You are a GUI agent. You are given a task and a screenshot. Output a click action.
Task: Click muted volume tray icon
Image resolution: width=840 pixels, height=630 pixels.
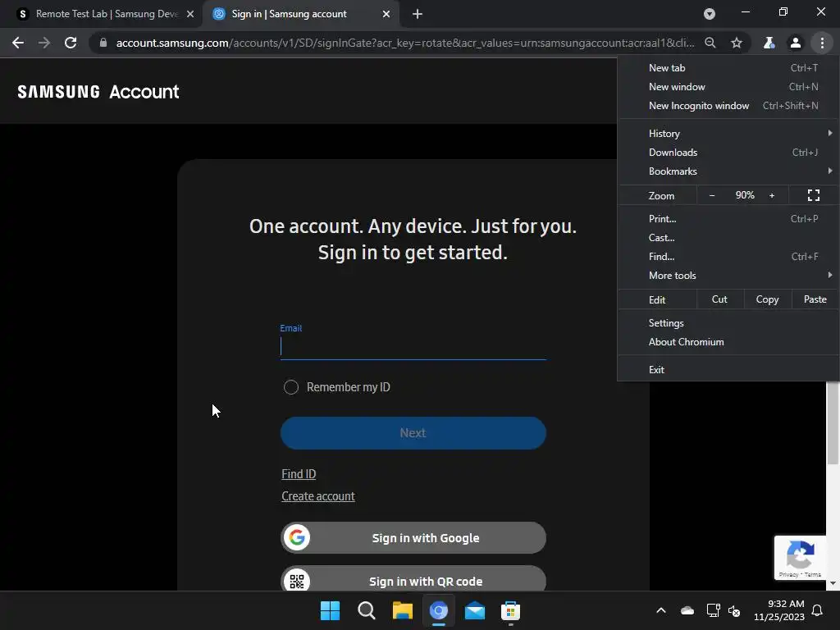coord(734,610)
